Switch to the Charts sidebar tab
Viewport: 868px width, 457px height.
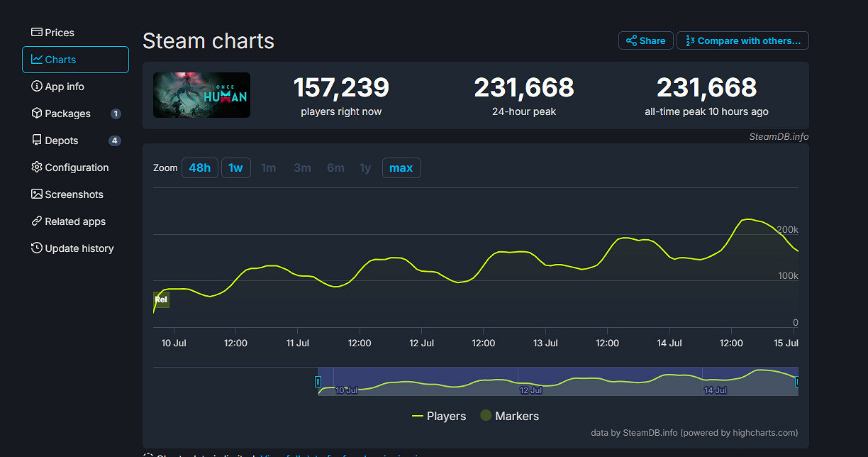[58, 60]
